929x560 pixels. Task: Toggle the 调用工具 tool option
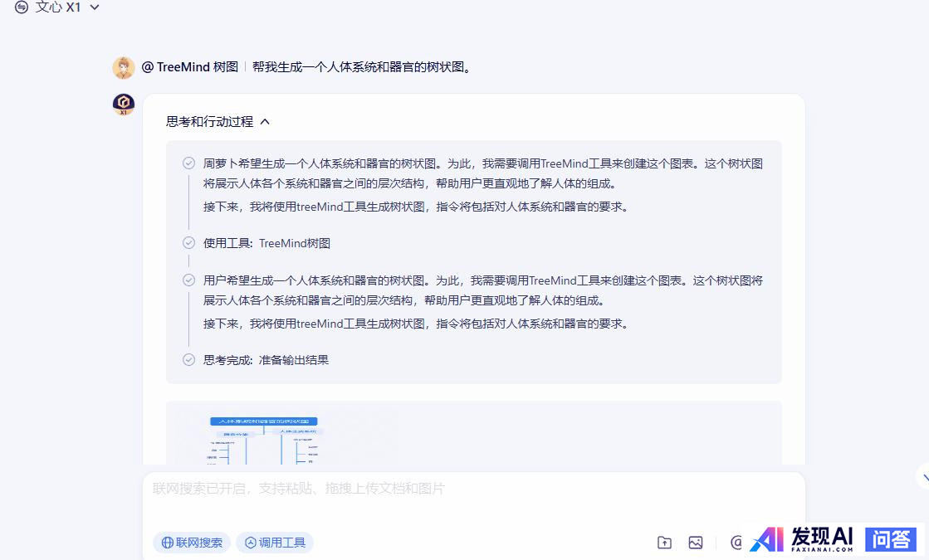click(x=275, y=543)
